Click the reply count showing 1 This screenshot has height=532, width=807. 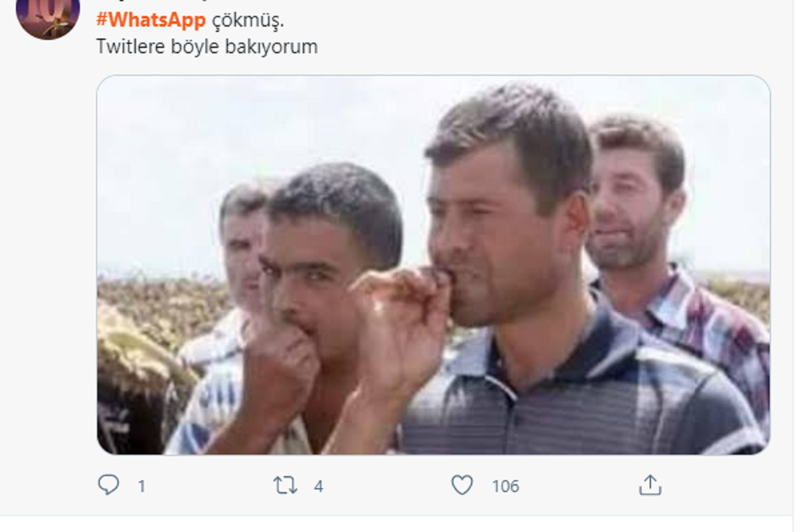(141, 487)
